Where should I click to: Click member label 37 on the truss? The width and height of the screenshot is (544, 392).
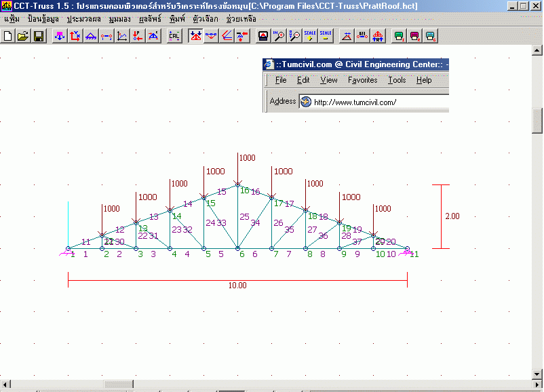point(357,242)
